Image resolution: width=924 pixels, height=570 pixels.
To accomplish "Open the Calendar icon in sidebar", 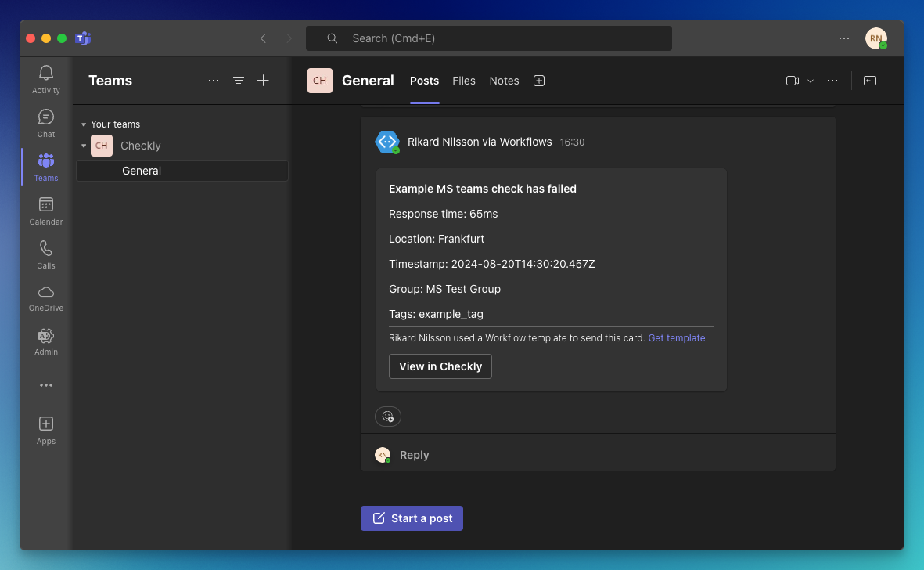I will pyautogui.click(x=46, y=204).
